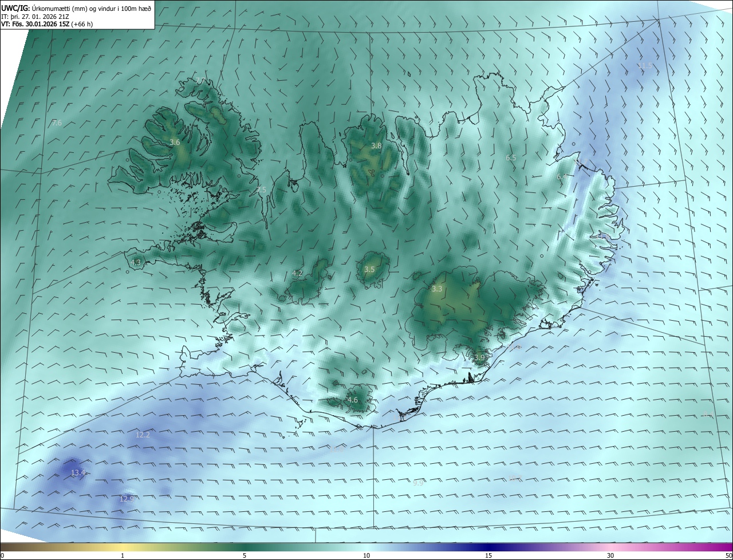The image size is (733, 560).
Task: Click the map value "7.6"
Action: click(x=57, y=123)
